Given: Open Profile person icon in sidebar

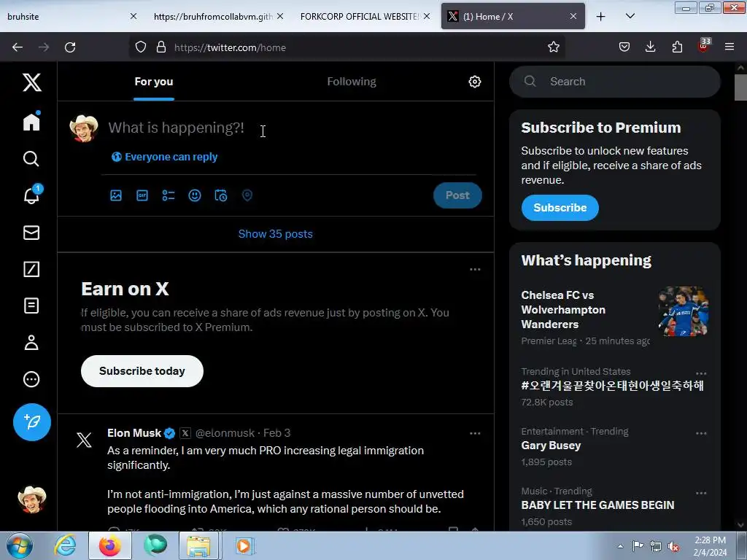Looking at the screenshot, I should coord(31,343).
